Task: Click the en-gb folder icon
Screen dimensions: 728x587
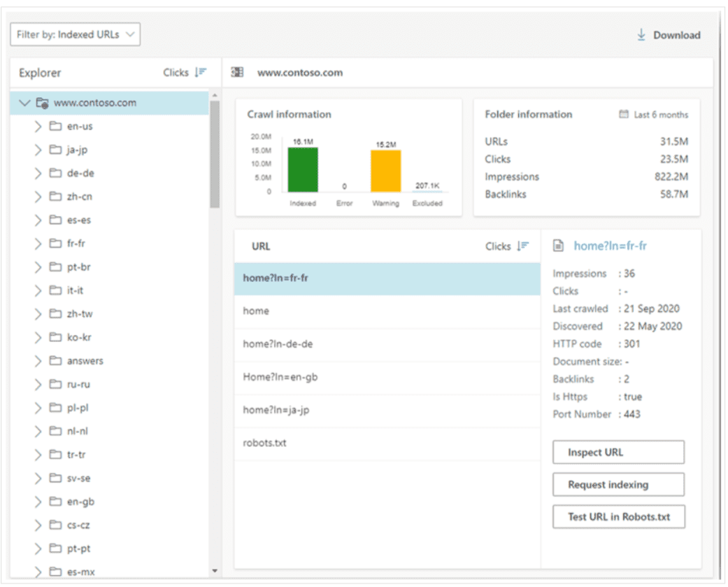Action: tap(56, 502)
